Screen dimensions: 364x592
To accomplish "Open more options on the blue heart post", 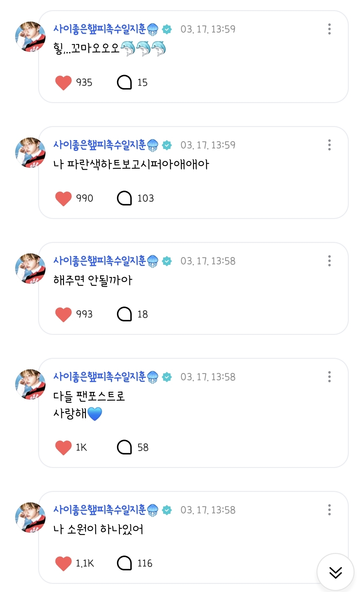I will tap(329, 377).
